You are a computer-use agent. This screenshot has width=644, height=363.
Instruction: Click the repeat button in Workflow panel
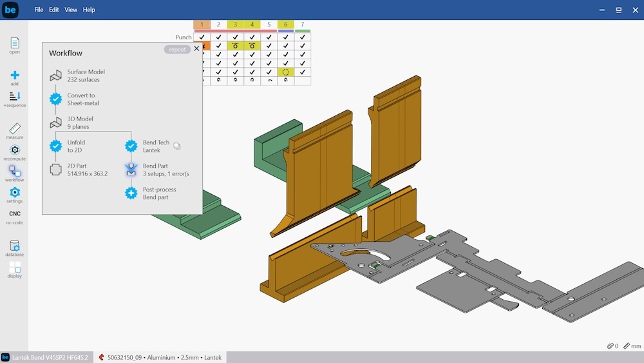[177, 50]
